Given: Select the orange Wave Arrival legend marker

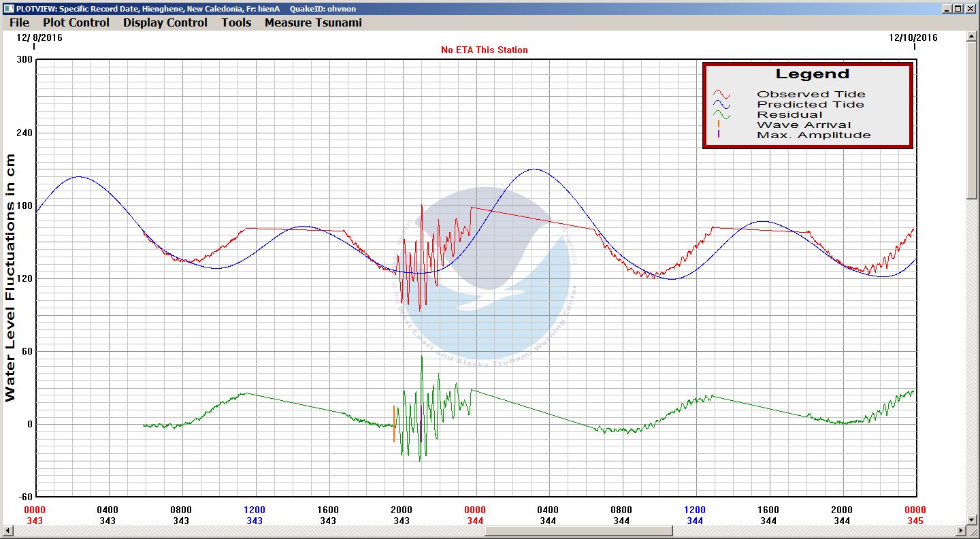Looking at the screenshot, I should tap(719, 125).
